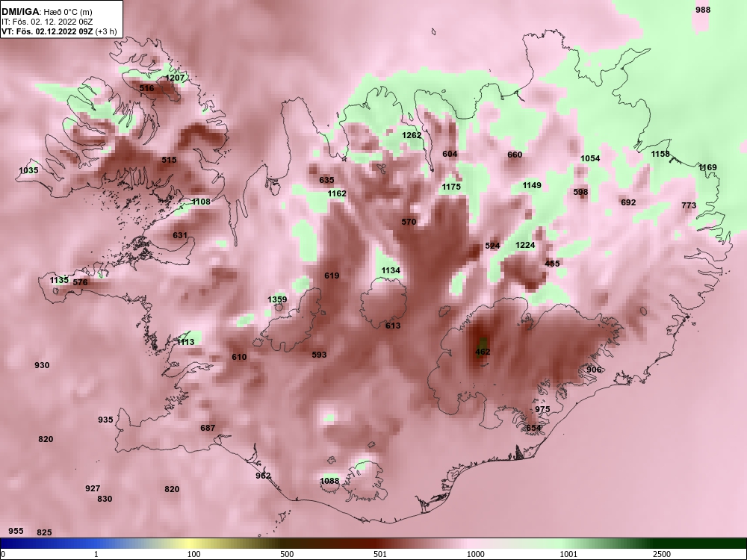Select the 1035 label on the west coast

point(28,170)
